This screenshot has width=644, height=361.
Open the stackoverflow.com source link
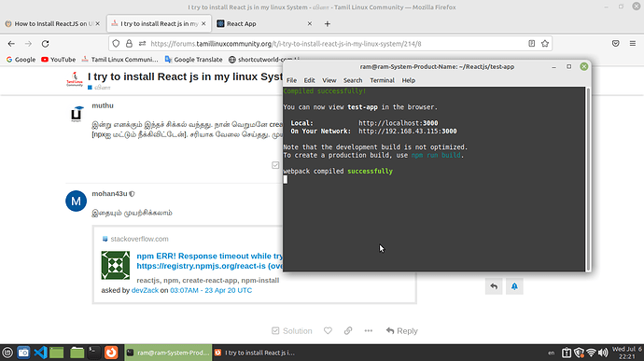point(139,239)
